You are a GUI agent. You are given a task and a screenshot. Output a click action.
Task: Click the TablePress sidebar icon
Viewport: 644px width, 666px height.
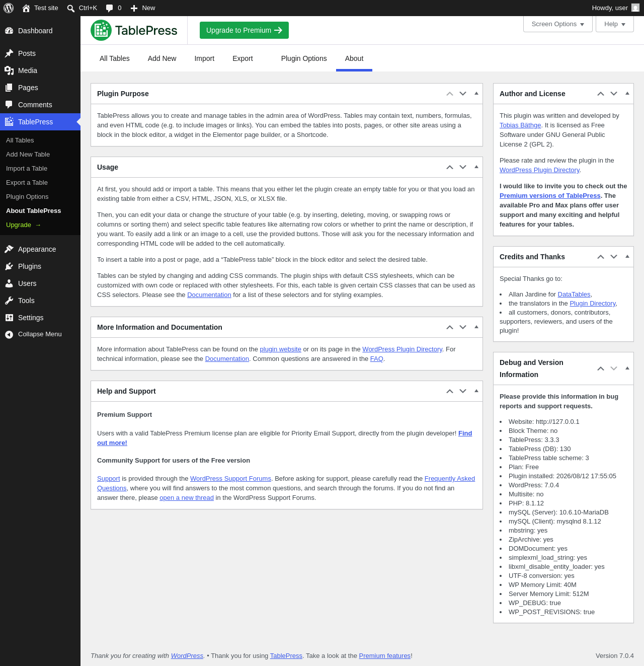point(9,122)
